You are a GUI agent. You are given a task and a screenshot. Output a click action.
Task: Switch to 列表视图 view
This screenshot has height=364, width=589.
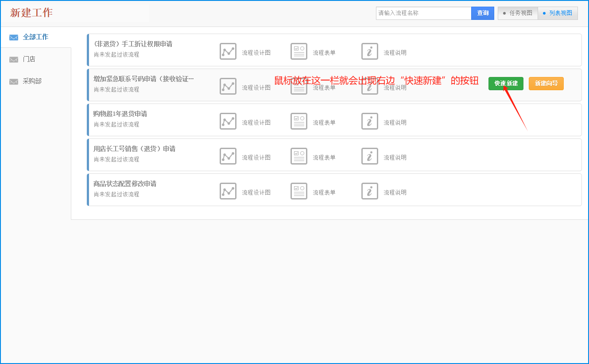[558, 13]
